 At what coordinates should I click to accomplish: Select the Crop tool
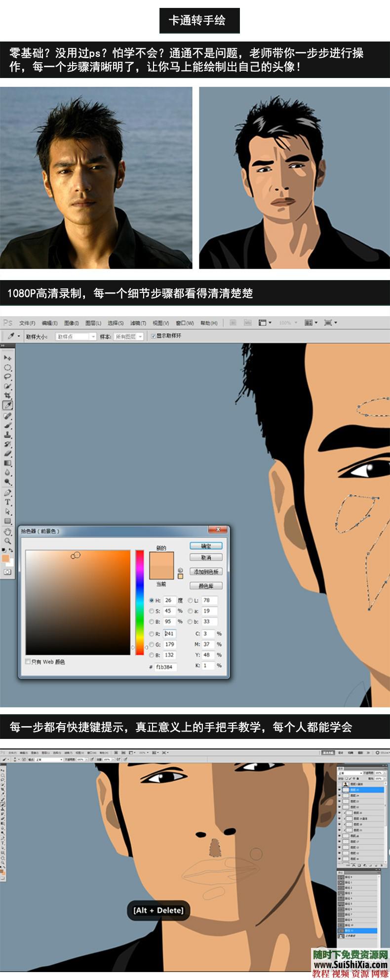pos(7,395)
